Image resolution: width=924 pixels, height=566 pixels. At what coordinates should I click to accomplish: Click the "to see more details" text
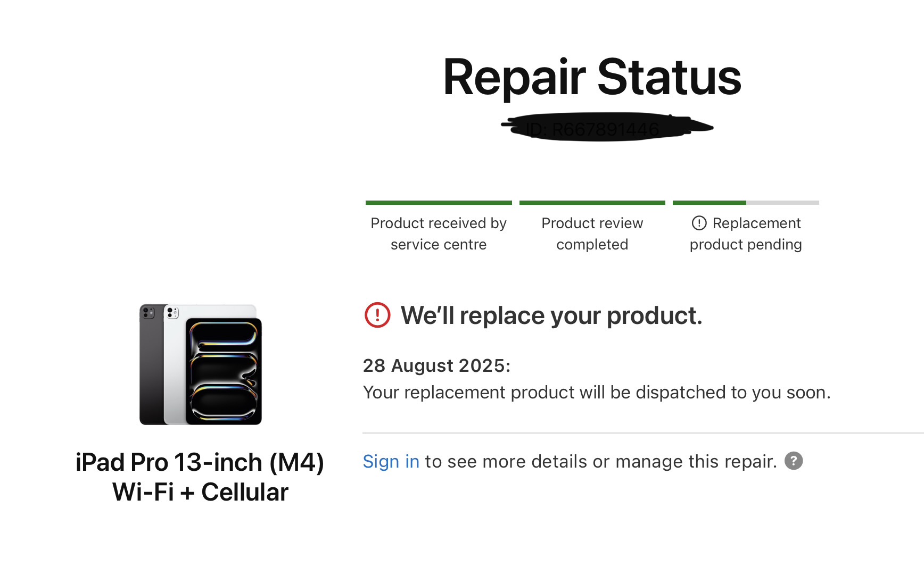click(600, 462)
